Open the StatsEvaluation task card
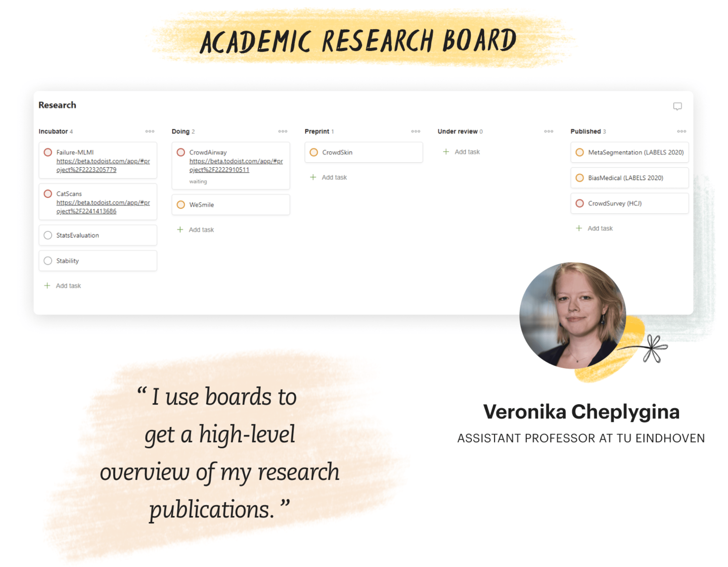 (x=98, y=235)
